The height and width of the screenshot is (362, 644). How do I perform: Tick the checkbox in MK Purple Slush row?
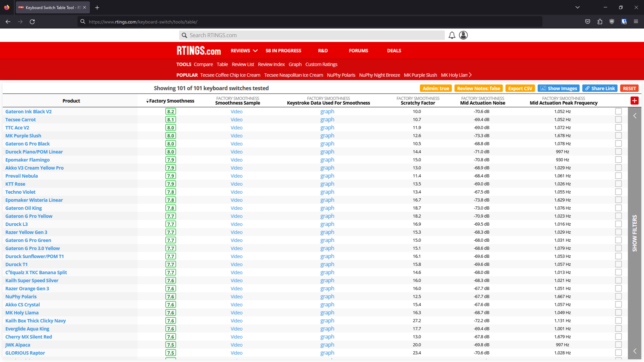[618, 136]
